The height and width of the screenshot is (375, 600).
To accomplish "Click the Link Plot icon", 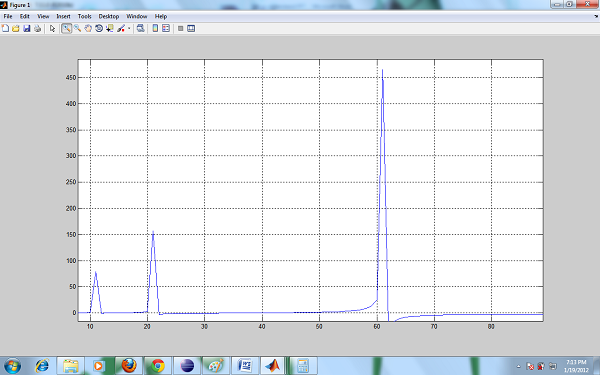I will (140, 28).
